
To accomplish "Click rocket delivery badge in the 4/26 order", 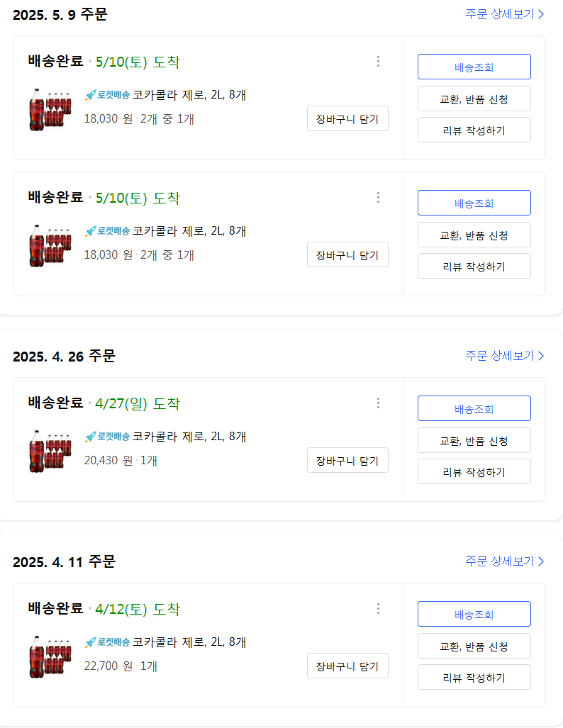I will point(107,437).
